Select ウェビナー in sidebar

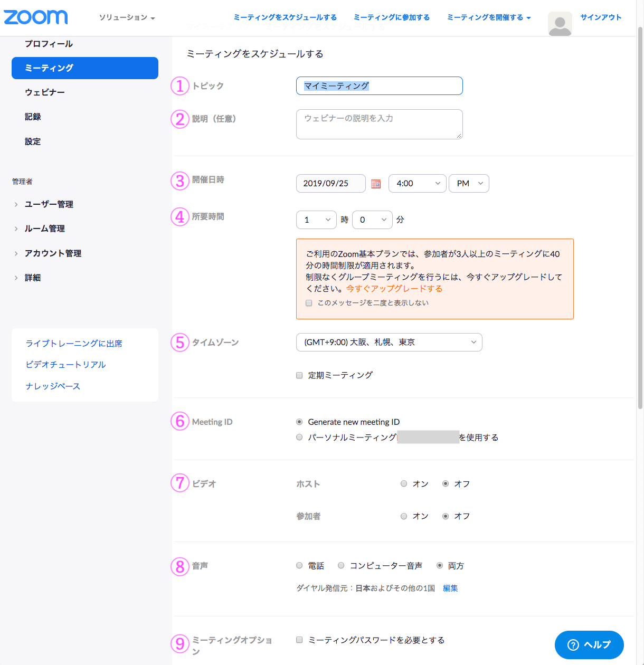[45, 92]
